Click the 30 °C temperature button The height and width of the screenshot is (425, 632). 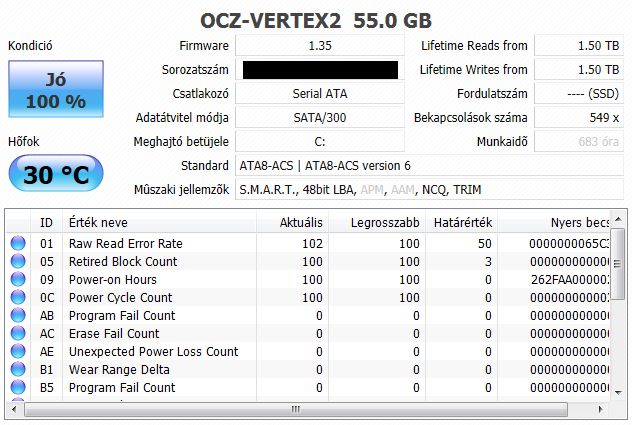(56, 175)
